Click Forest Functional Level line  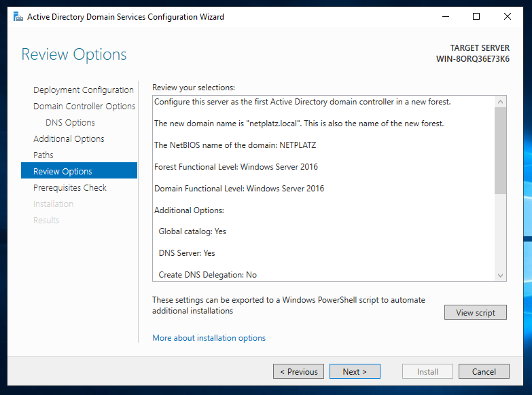click(236, 167)
